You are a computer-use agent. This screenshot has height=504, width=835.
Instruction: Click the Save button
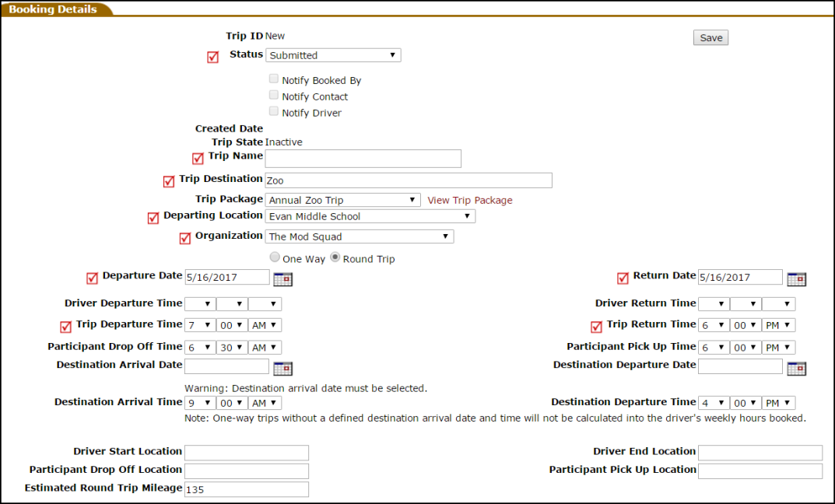tap(711, 38)
